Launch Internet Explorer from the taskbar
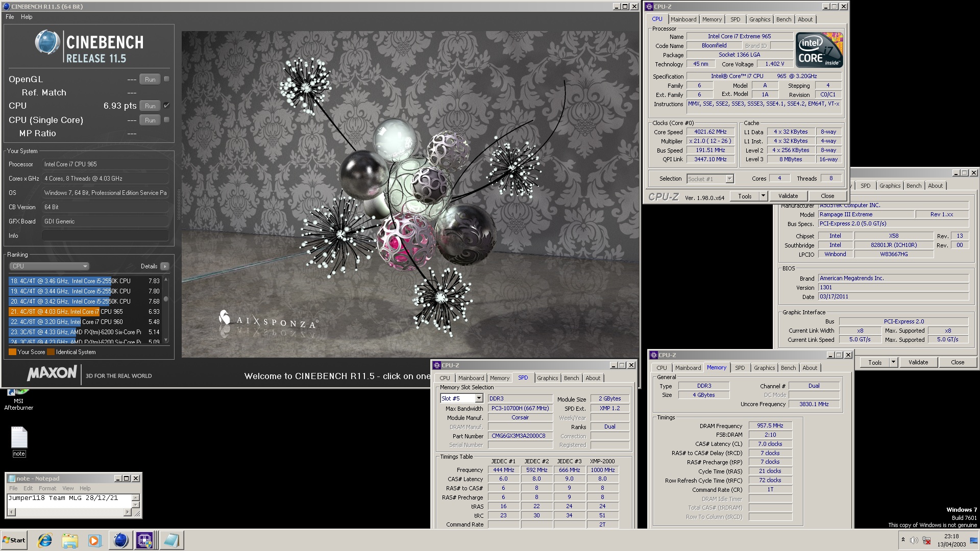 (x=45, y=540)
